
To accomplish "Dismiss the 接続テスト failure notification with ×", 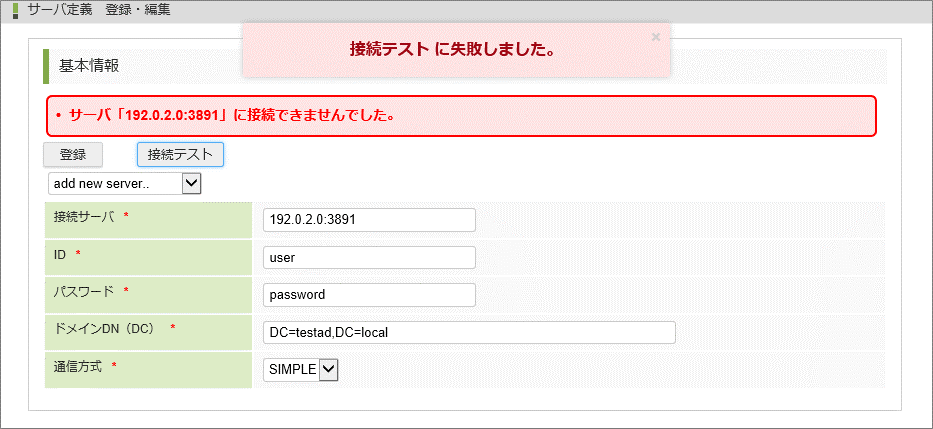I will point(656,37).
